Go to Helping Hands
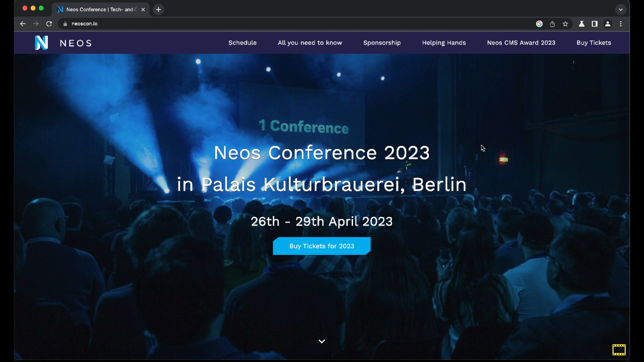Viewport: 644px width, 362px height. click(x=444, y=43)
